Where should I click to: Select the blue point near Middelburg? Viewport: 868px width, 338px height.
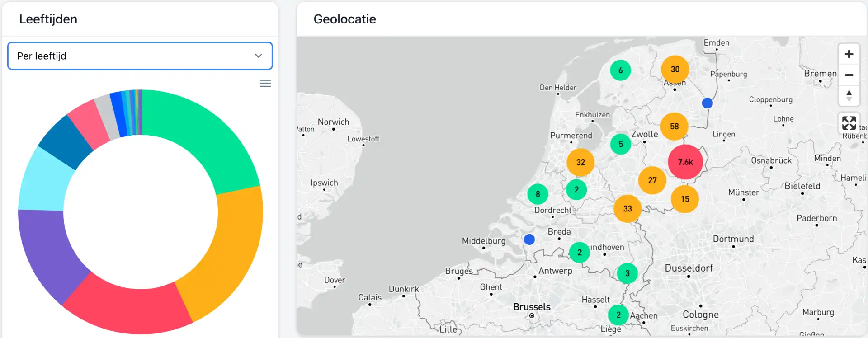click(x=529, y=239)
